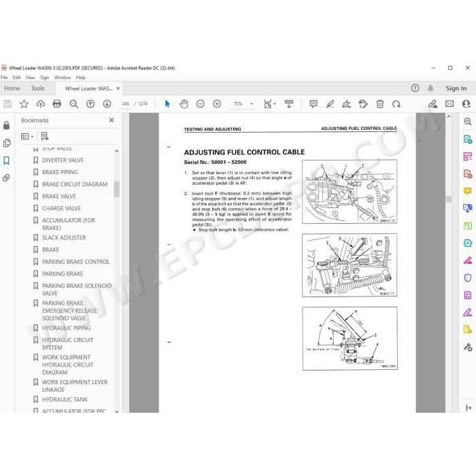Open the Export PDF tool

[x=468, y=139]
